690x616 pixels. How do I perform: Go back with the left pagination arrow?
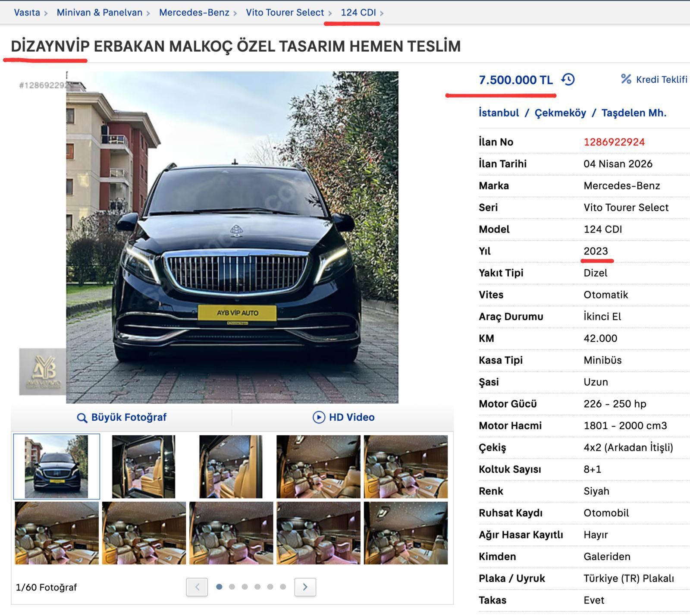coord(196,587)
